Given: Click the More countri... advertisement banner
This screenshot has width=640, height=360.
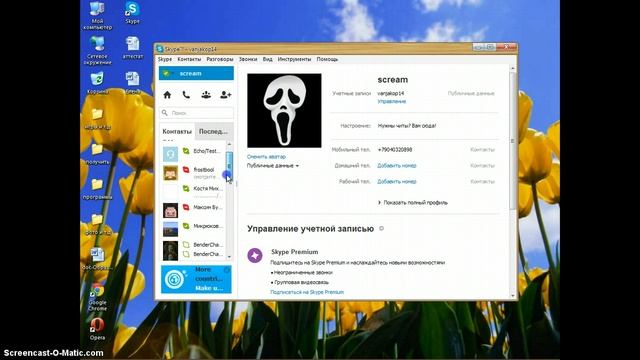Looking at the screenshot, I should [x=196, y=279].
